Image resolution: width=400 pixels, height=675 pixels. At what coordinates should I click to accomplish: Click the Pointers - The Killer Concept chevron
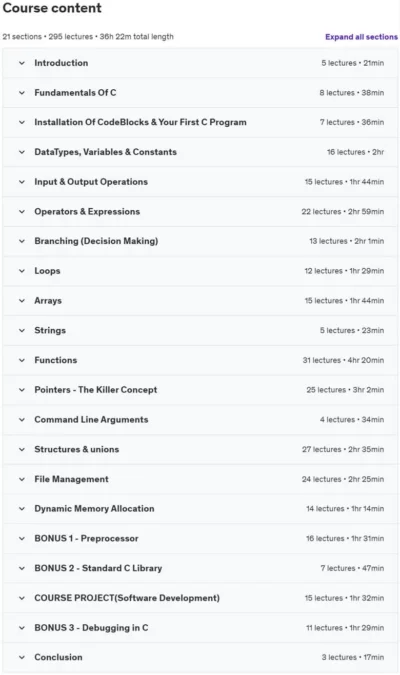click(22, 390)
